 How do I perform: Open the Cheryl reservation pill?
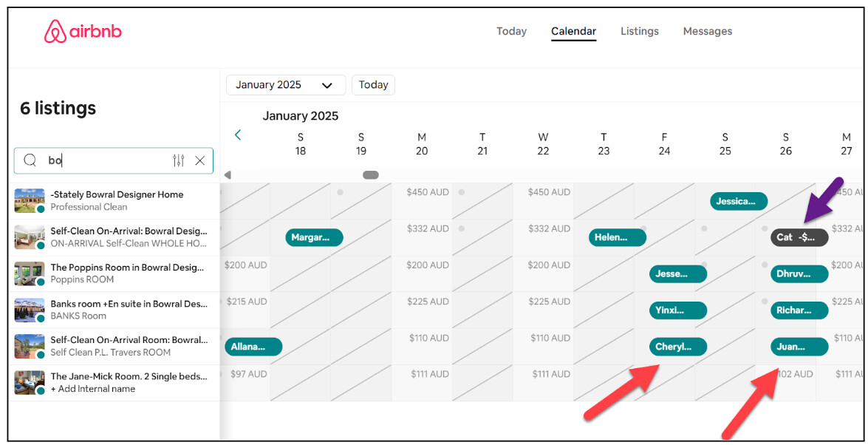[x=677, y=347]
